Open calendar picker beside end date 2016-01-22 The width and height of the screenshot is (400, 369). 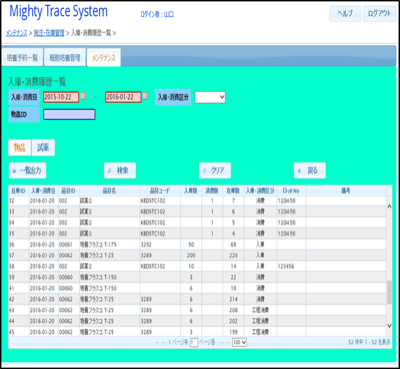[146, 96]
